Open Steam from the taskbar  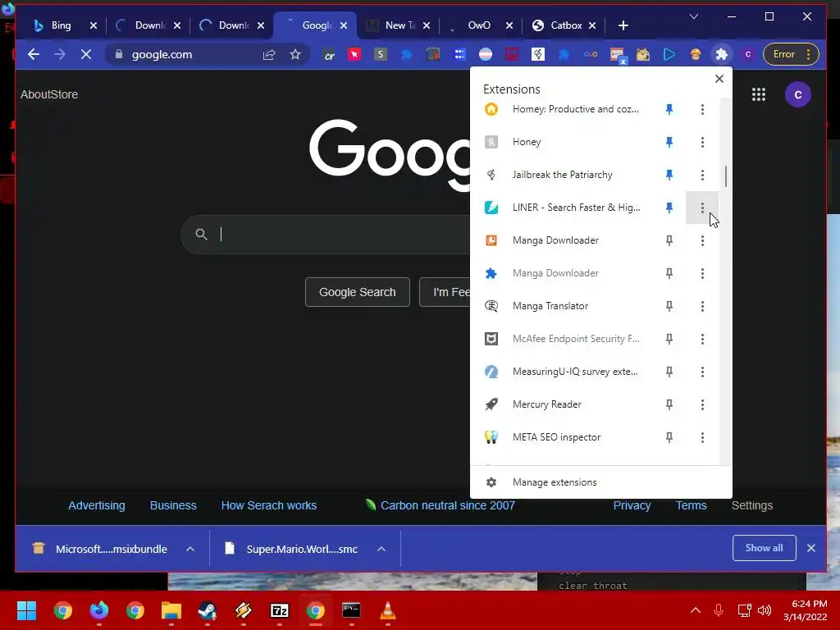[208, 610]
